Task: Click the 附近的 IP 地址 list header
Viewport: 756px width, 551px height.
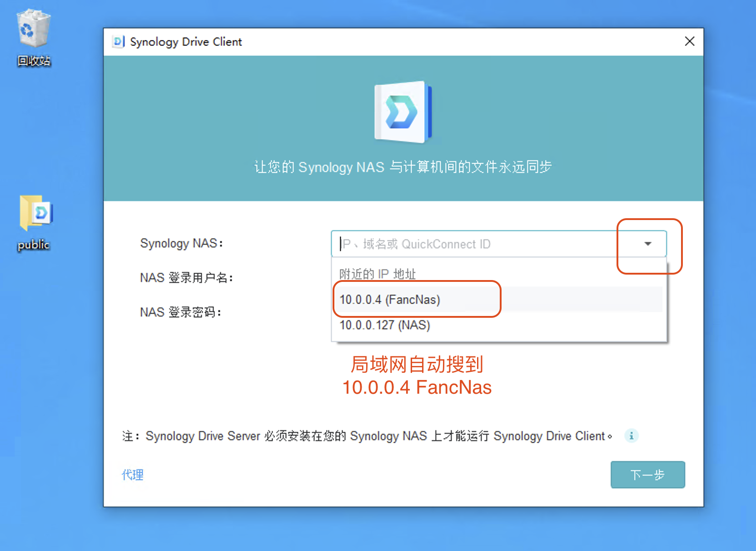Action: [x=378, y=274]
